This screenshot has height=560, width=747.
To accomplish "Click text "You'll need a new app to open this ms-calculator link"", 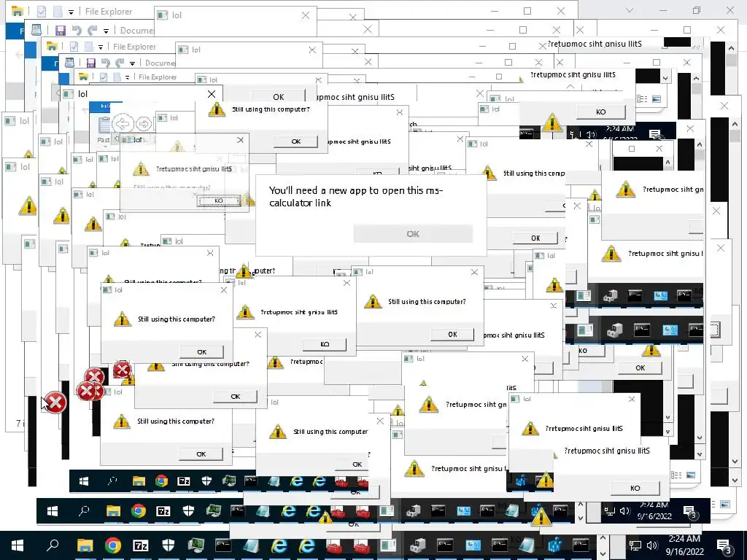I will tap(356, 197).
